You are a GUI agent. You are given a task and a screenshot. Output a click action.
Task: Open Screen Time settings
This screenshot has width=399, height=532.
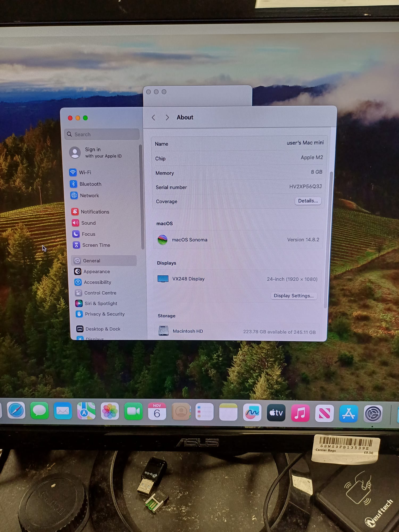click(x=96, y=245)
